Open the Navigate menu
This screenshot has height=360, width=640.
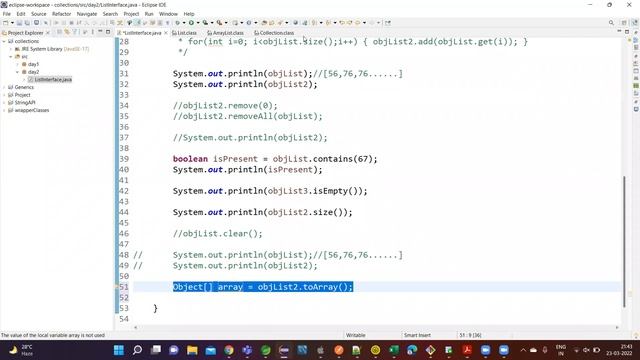tap(87, 14)
